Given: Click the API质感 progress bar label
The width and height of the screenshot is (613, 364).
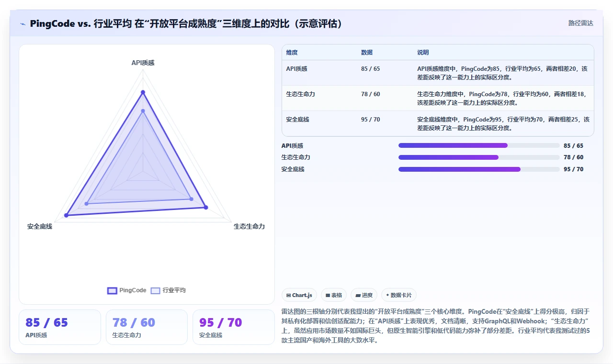Looking at the screenshot, I should 292,145.
